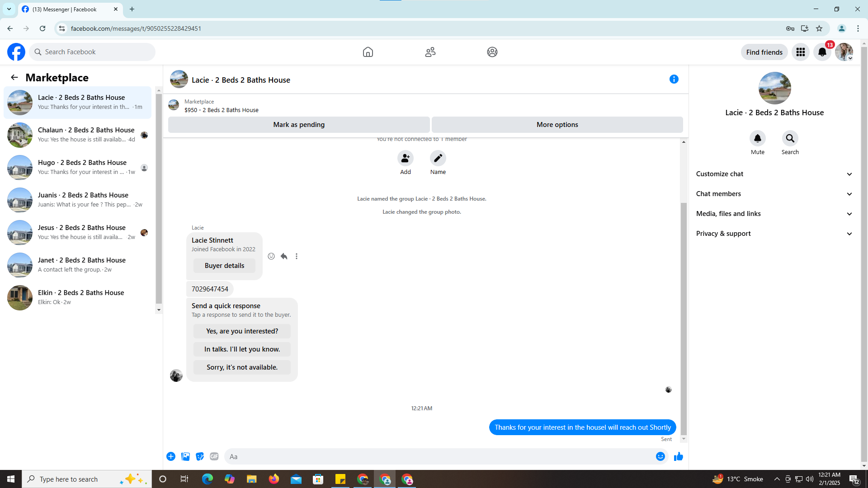Viewport: 868px width, 488px height.
Task: Open Microsoft Edge from the taskbar
Action: click(208, 479)
